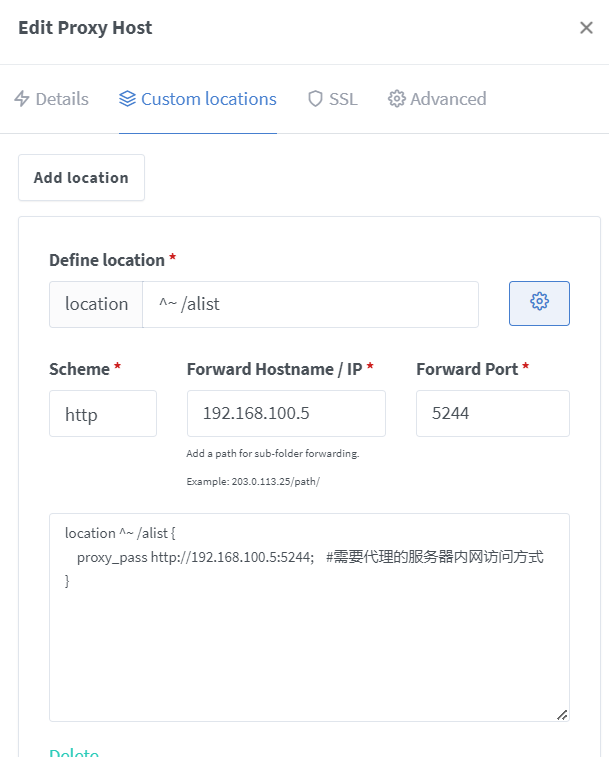Click the Delete link below the config
The width and height of the screenshot is (609, 757).
74,752
